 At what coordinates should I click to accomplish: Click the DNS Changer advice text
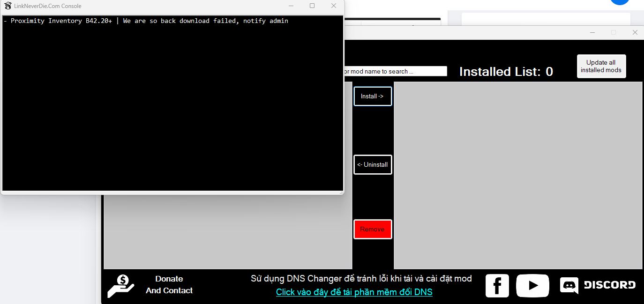coord(361,279)
